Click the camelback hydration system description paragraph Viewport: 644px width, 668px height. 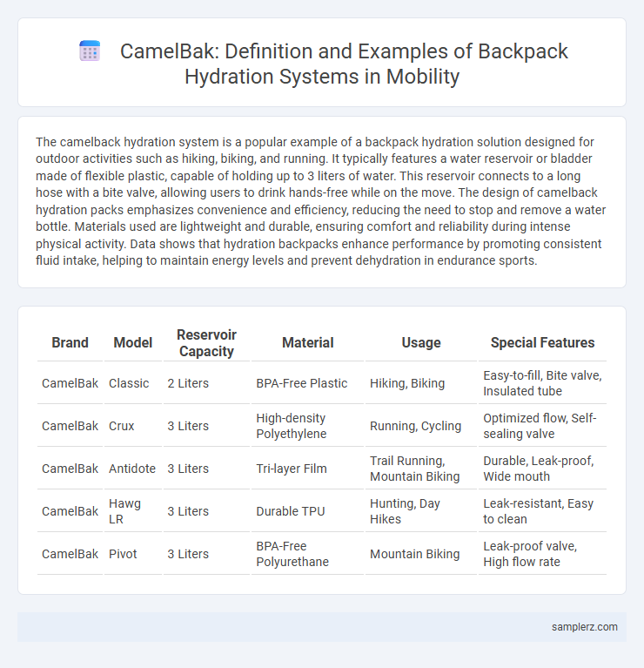pyautogui.click(x=321, y=201)
